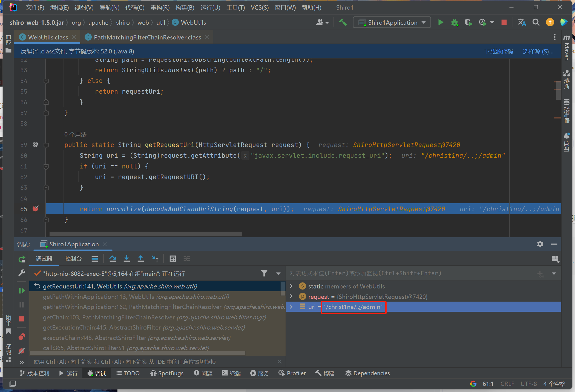Switch to PathMatchingFilterChainResolver.class tab

pos(147,37)
